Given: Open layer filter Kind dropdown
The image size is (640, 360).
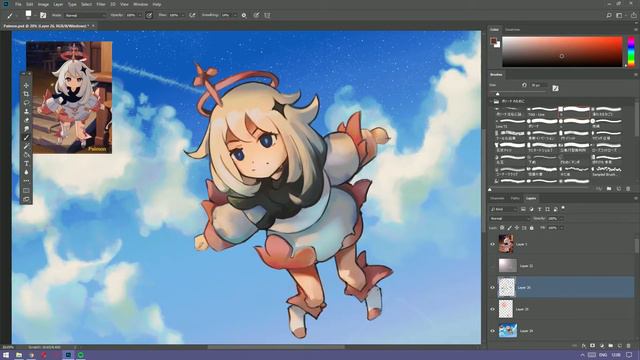Looking at the screenshot, I should [x=503, y=209].
